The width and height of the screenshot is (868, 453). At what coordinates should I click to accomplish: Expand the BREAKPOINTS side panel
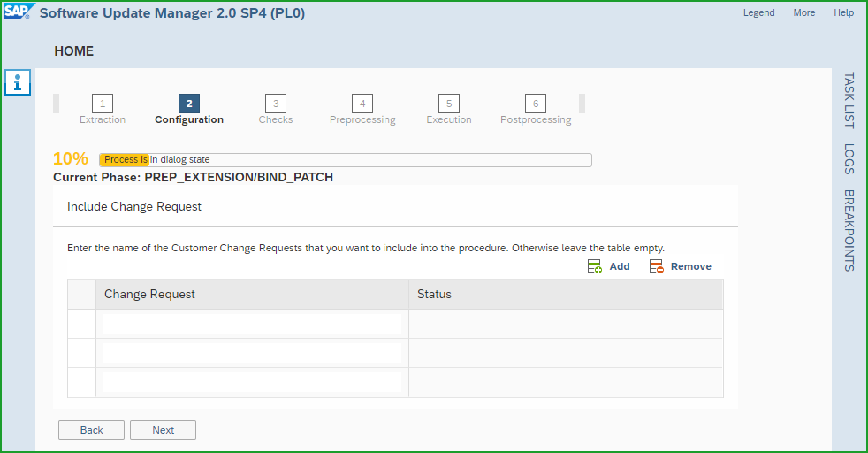849,230
